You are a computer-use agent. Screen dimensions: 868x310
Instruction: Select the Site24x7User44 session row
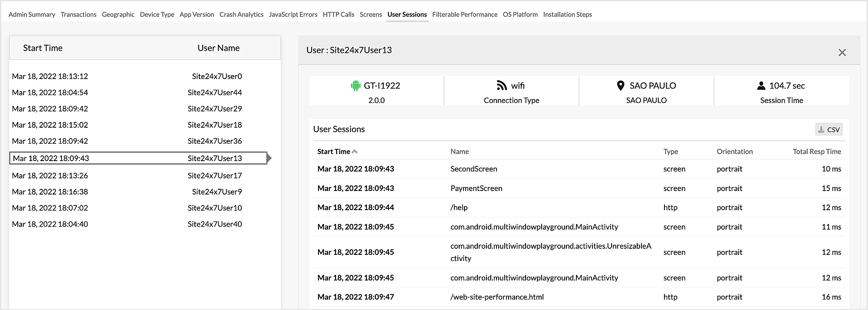pyautogui.click(x=127, y=92)
